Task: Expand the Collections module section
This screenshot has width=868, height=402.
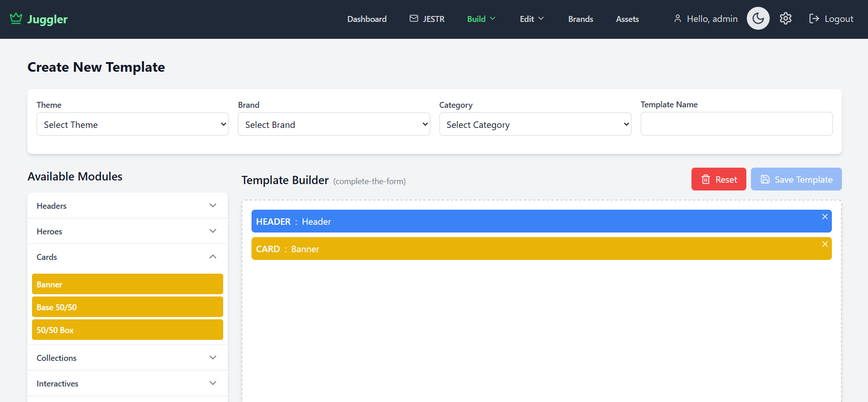Action: [127, 358]
